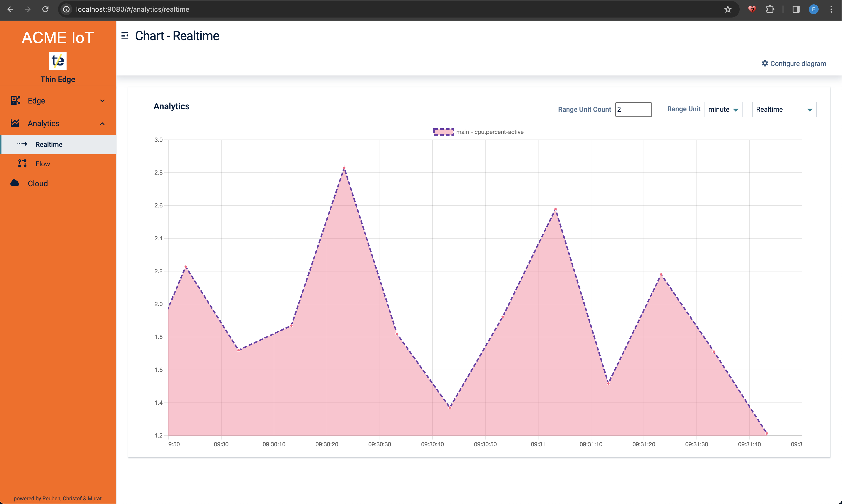Screen dimensions: 842x504
Task: Open the browser extensions puzzle icon
Action: point(770,9)
